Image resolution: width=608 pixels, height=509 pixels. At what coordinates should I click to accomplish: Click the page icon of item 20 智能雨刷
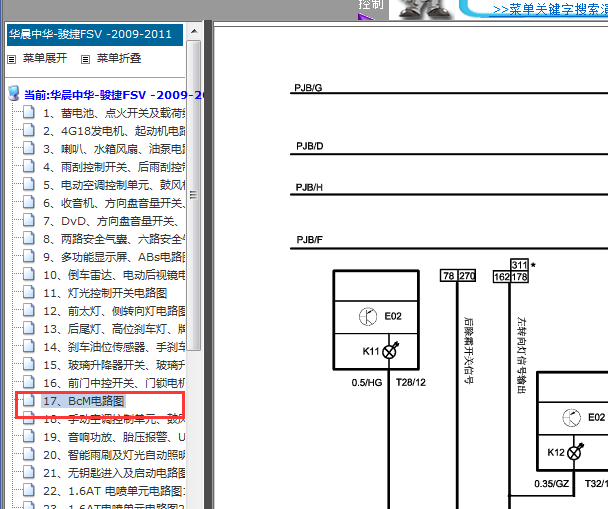pos(29,454)
